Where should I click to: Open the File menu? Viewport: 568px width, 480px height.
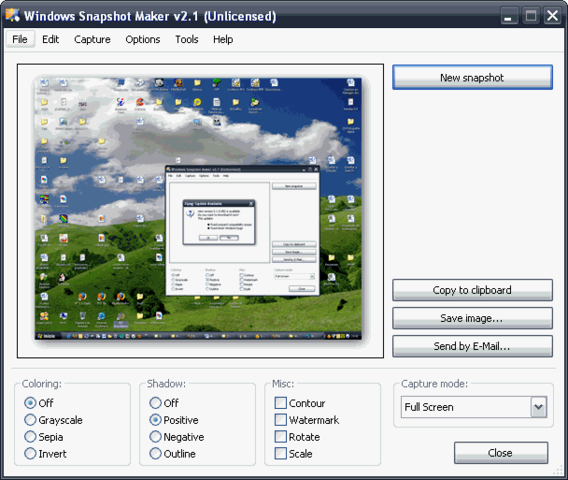(20, 39)
